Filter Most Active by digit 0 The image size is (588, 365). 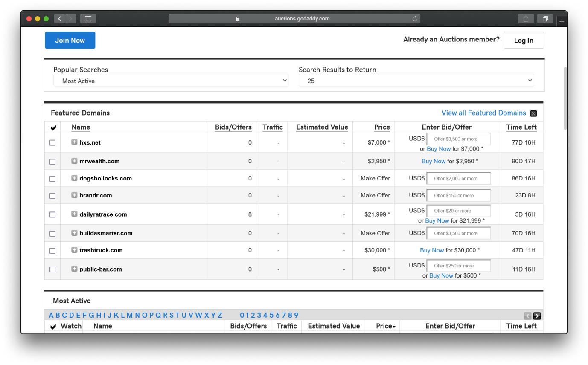point(242,316)
